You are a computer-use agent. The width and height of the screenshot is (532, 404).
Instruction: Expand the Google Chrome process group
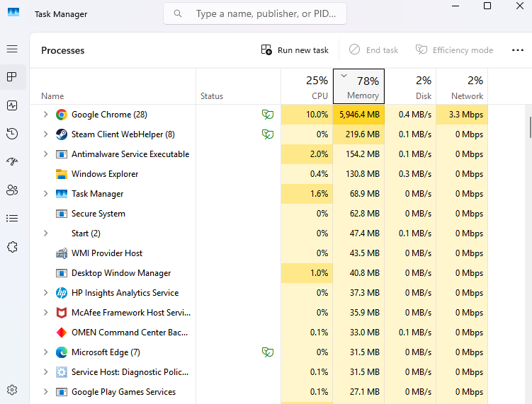46,115
